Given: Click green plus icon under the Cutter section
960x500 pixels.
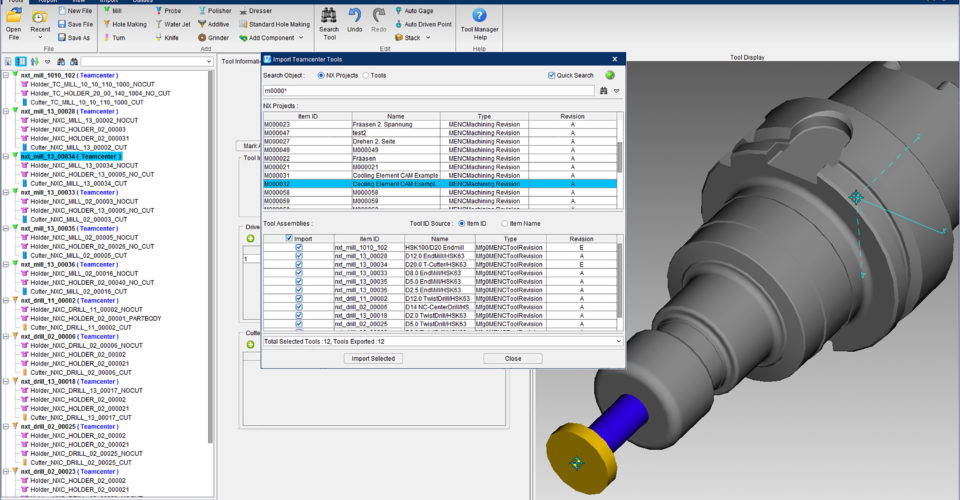Looking at the screenshot, I should pos(250,345).
